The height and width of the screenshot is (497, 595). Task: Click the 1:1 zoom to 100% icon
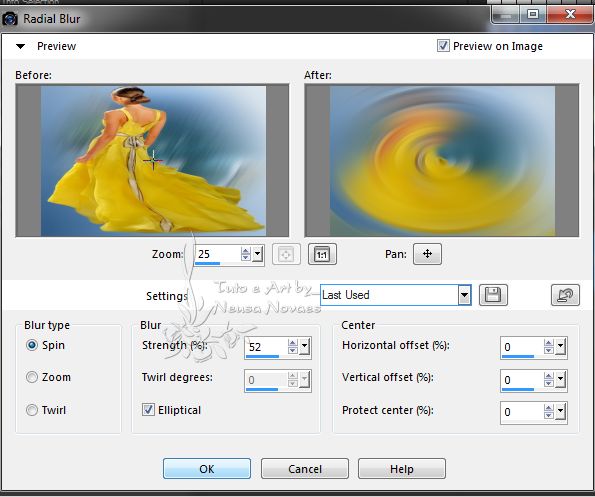(x=322, y=254)
